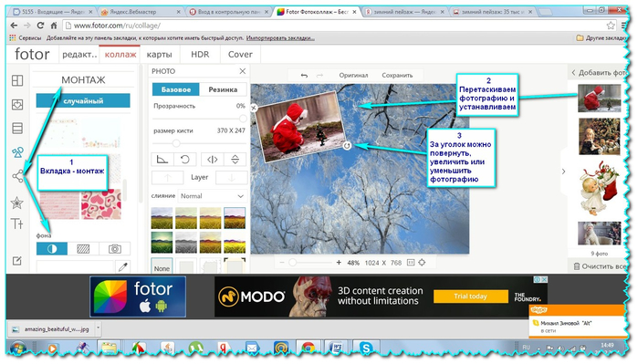The width and height of the screenshot is (638, 364).
Task: Flip photo vertically in PHOTO panel
Action: click(x=235, y=160)
